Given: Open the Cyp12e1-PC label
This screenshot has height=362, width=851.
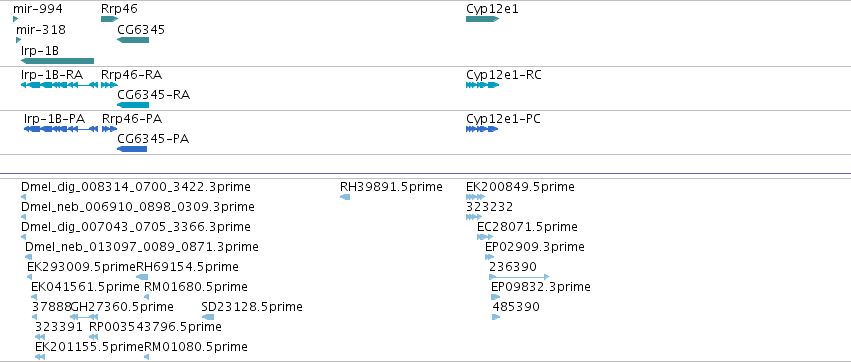Looking at the screenshot, I should pyautogui.click(x=503, y=119).
